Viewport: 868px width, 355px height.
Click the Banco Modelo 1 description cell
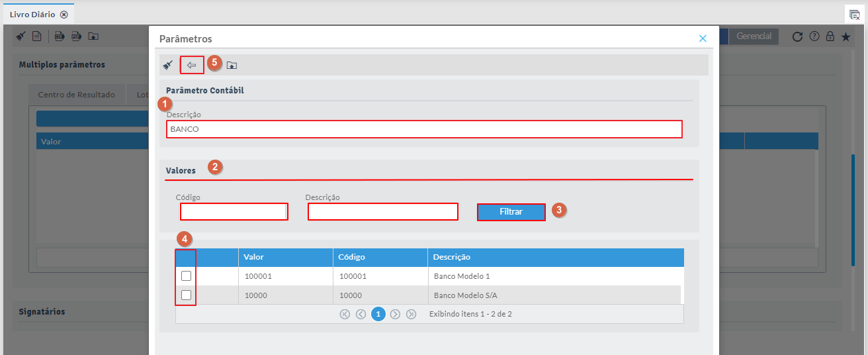[556, 276]
